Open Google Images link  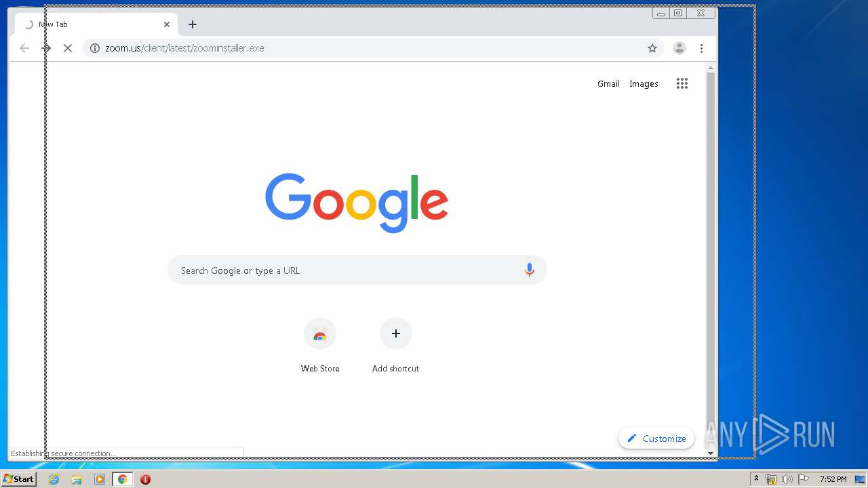point(644,83)
